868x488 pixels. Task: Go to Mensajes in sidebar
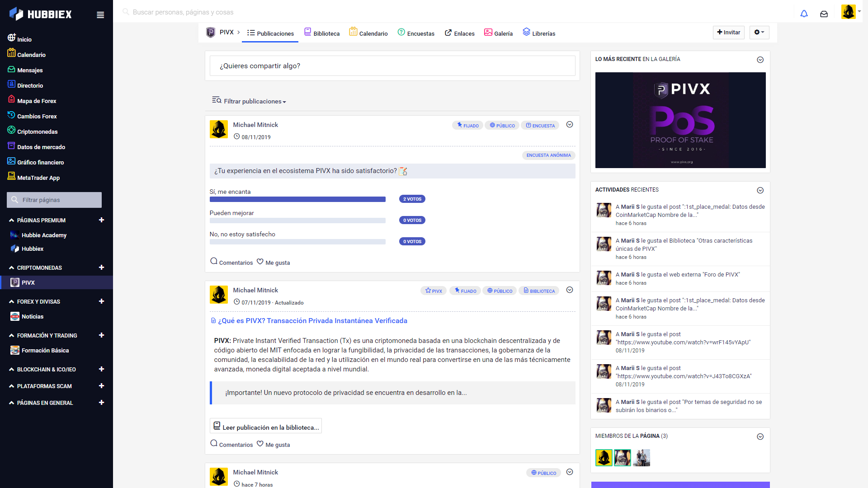coord(25,70)
